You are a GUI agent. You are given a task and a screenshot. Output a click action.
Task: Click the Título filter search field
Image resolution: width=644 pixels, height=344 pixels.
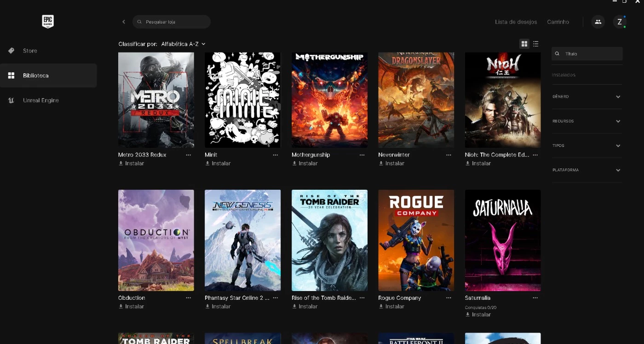point(587,53)
